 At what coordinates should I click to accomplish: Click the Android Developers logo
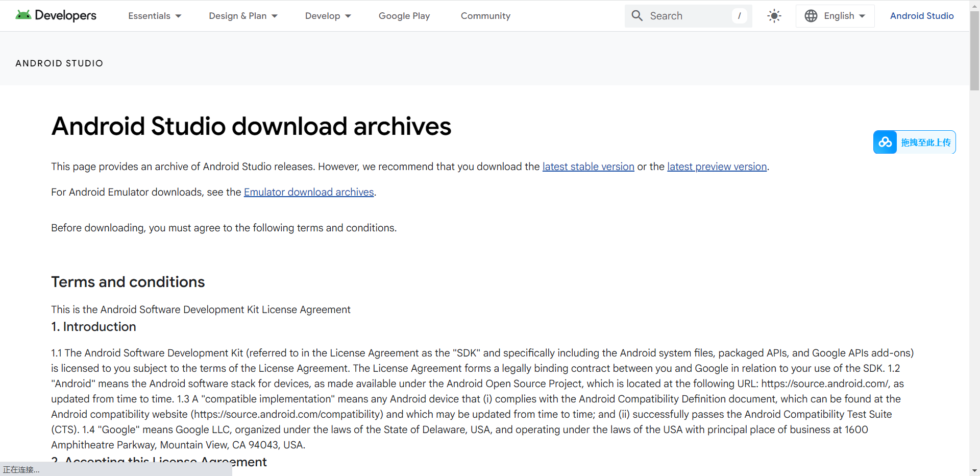point(55,15)
